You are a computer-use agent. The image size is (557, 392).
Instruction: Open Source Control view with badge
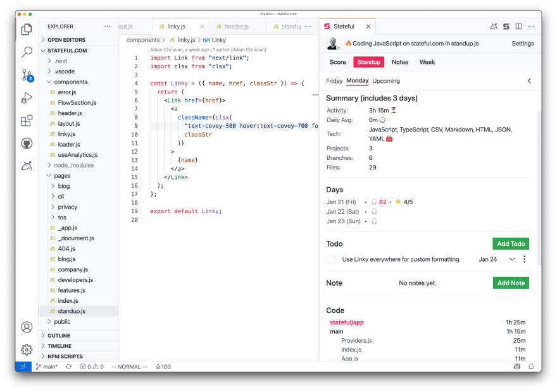[x=27, y=75]
